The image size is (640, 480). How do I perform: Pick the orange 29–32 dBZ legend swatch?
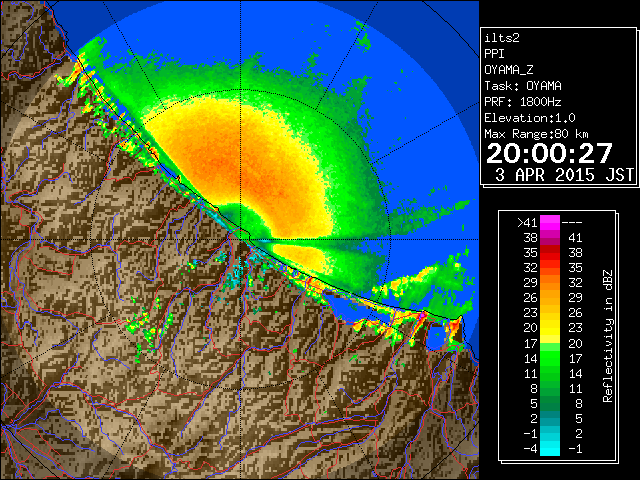pyautogui.click(x=550, y=283)
